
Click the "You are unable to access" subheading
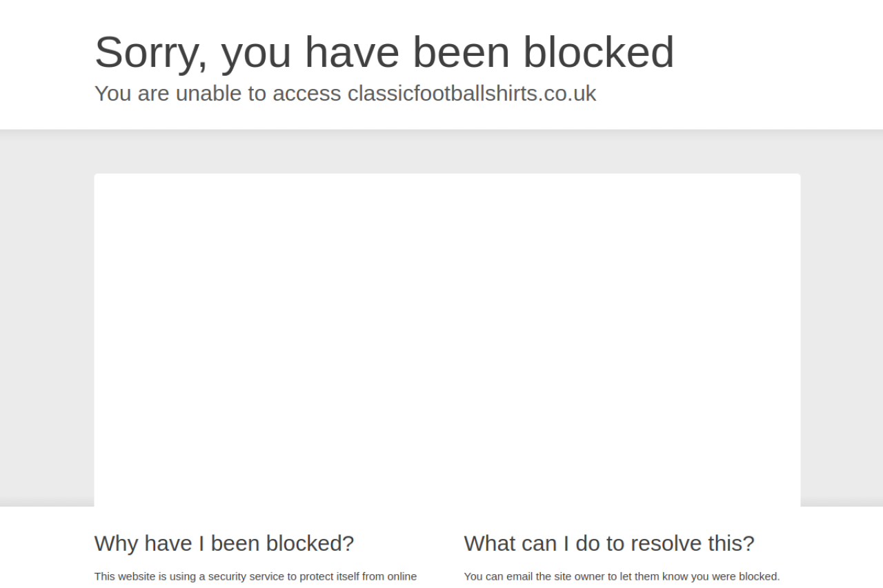coord(217,93)
